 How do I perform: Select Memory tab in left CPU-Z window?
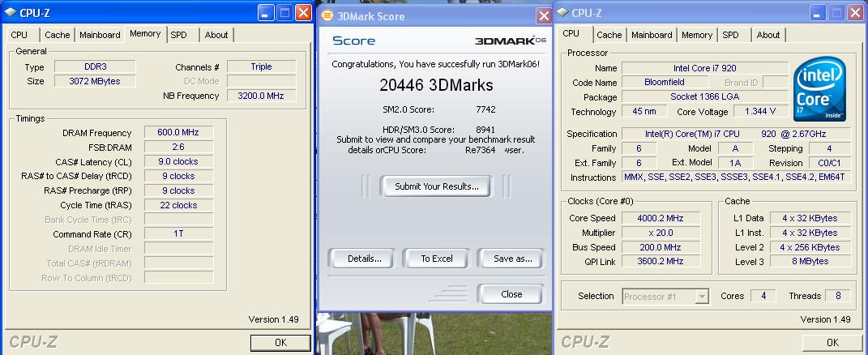(x=145, y=34)
